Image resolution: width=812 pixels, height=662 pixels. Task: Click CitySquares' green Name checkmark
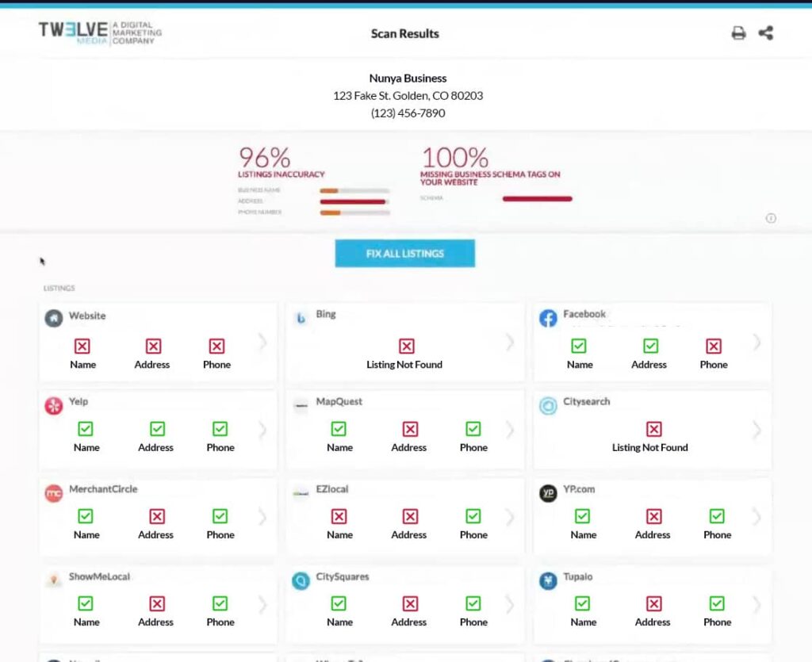[x=339, y=603]
